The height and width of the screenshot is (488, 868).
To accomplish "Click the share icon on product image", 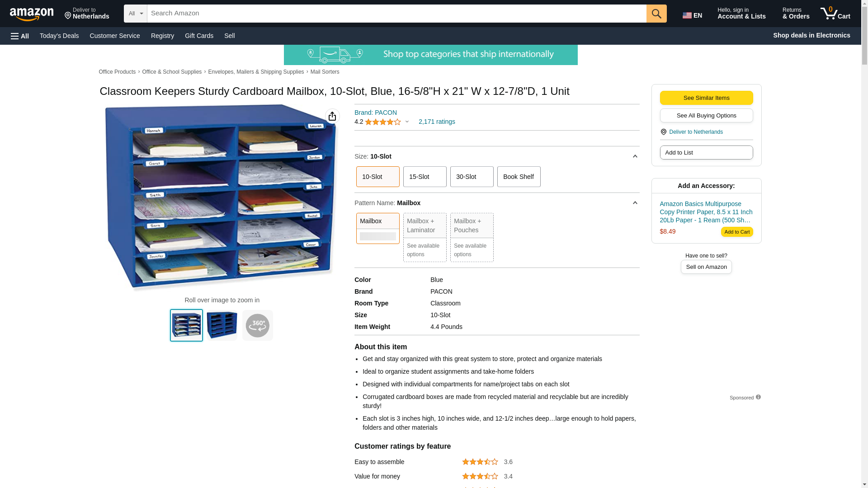I will 332,116.
